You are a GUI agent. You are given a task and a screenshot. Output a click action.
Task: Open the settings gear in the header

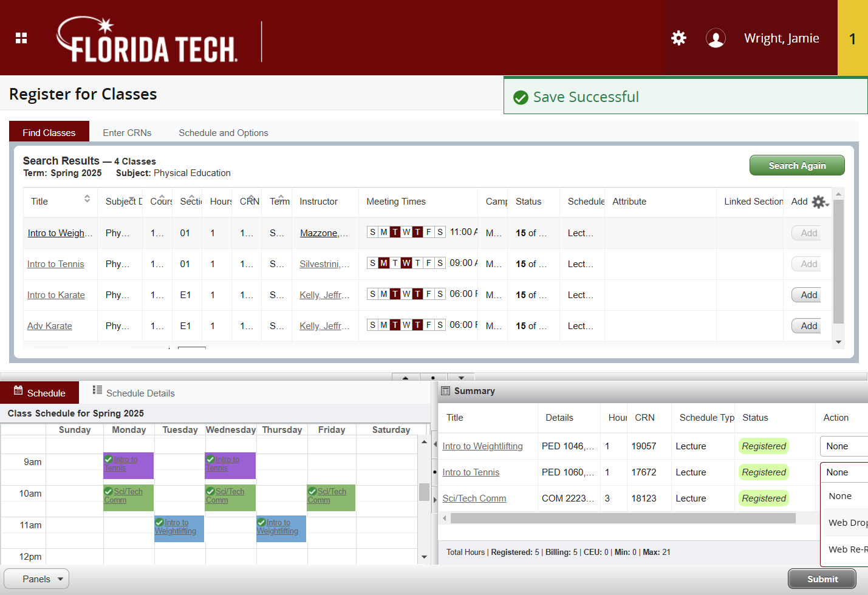pyautogui.click(x=678, y=38)
